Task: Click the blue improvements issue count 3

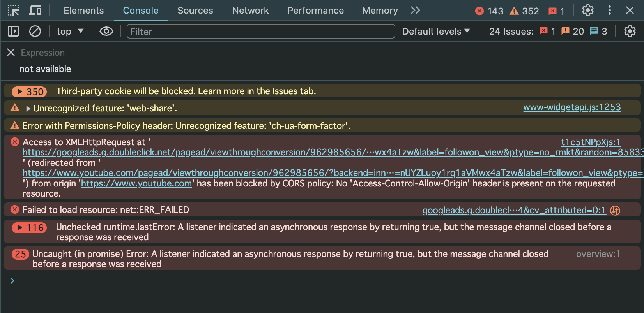Action: tap(598, 32)
